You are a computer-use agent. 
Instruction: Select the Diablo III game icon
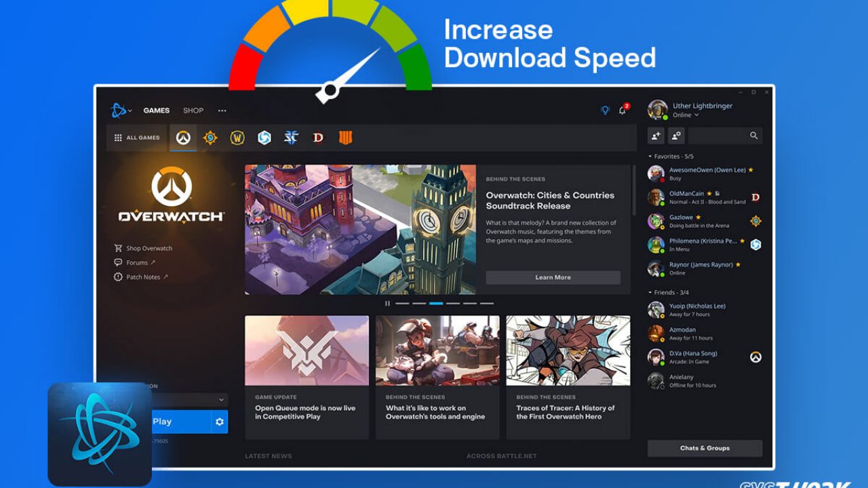(x=318, y=138)
